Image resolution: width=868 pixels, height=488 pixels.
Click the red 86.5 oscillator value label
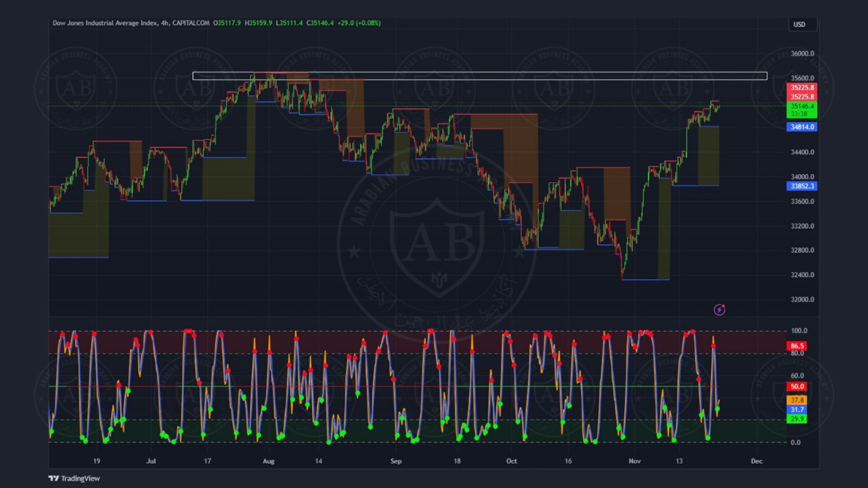coord(797,346)
